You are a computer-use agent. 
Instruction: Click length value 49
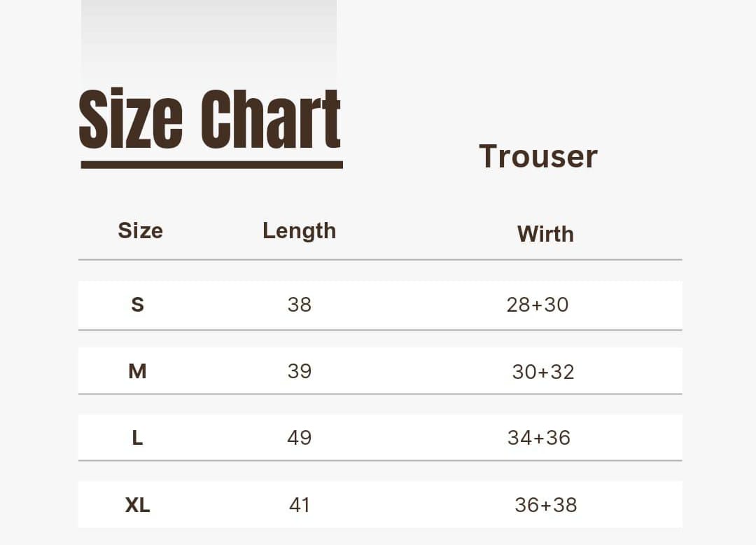pyautogui.click(x=300, y=438)
